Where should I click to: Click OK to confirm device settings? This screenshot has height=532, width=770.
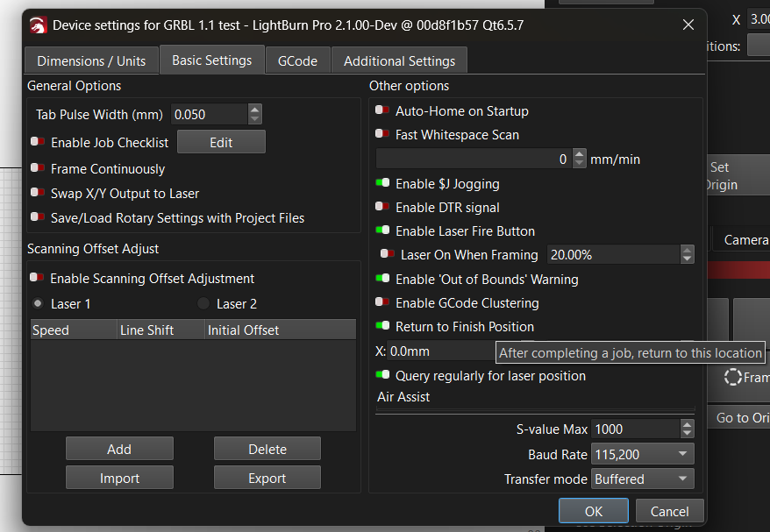(593, 511)
